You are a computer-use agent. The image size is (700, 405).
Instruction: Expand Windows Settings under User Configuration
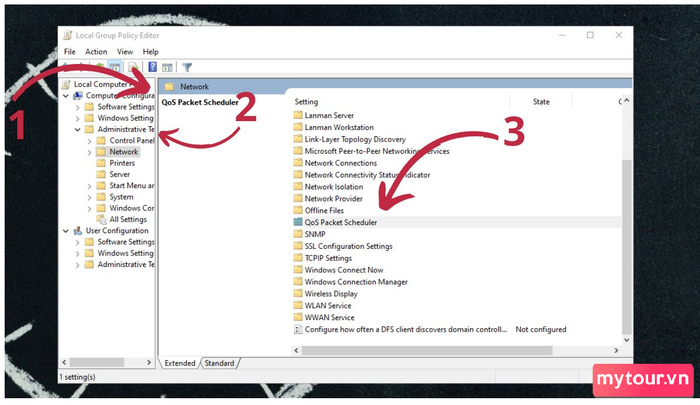[77, 254]
